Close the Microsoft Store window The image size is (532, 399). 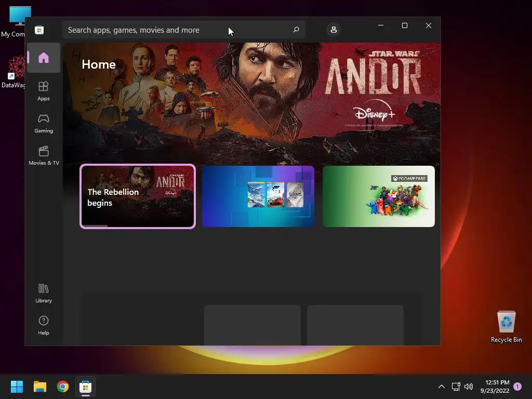[429, 25]
